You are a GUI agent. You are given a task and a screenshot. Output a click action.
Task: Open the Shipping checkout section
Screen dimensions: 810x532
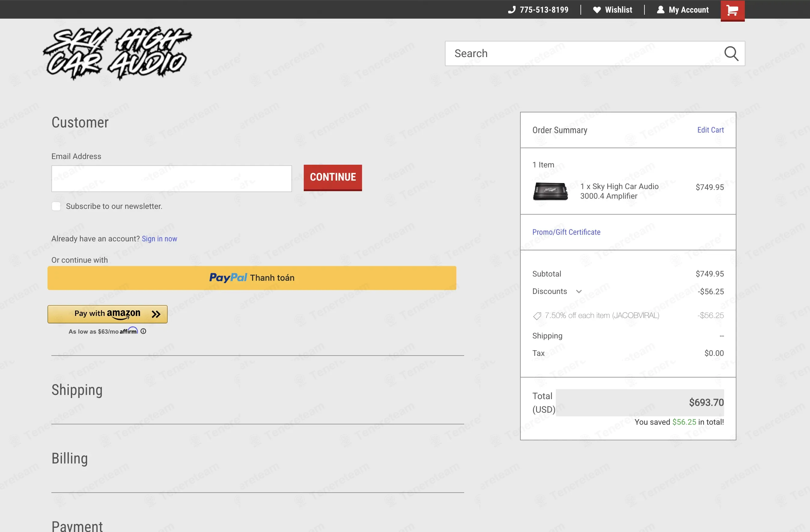tap(77, 390)
